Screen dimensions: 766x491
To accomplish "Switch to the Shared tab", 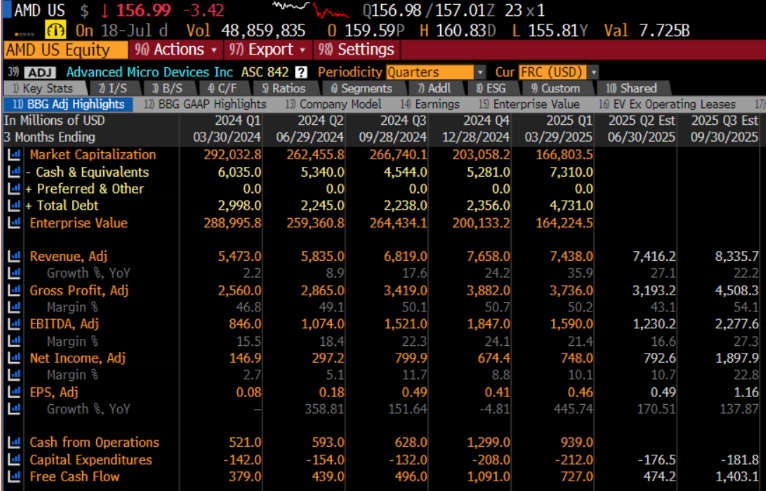I will pyautogui.click(x=631, y=88).
